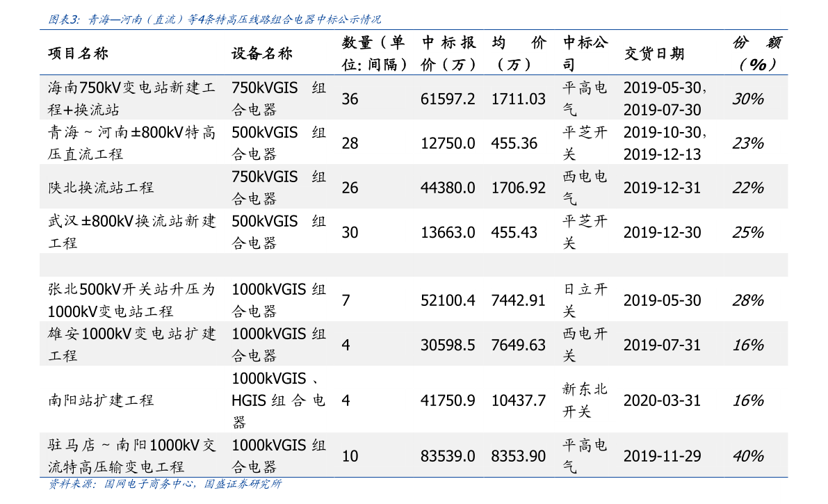Click the average price 455.36

pos(514,143)
